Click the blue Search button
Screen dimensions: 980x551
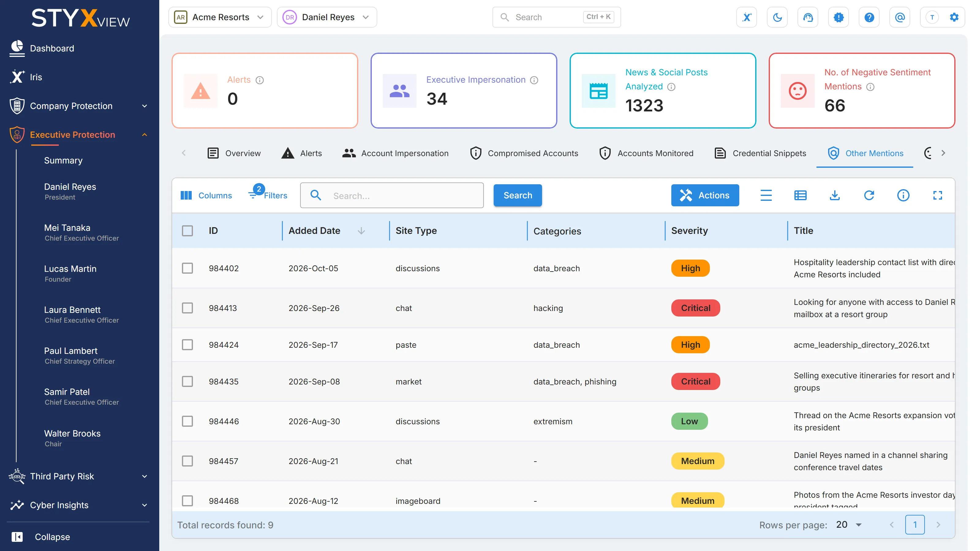pos(518,196)
